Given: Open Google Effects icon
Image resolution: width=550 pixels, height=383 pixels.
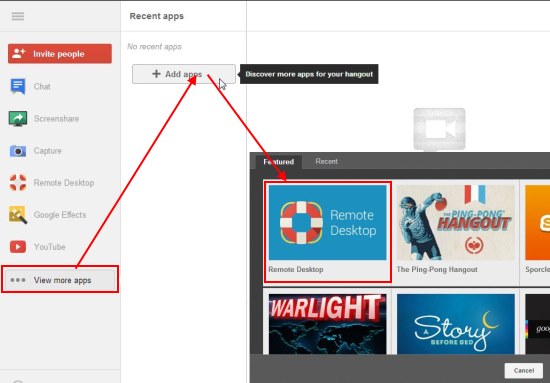Looking at the screenshot, I should tap(18, 215).
